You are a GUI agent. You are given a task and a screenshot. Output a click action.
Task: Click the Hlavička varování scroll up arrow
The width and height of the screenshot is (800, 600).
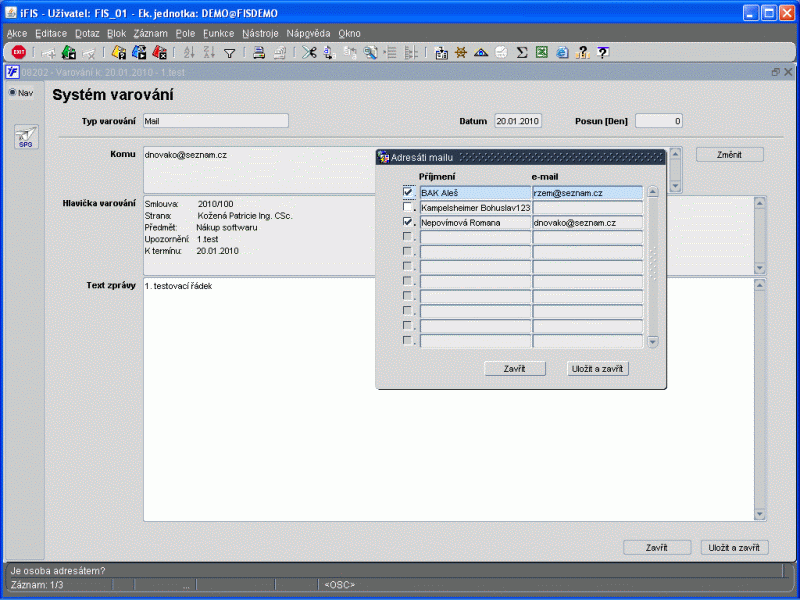tap(760, 203)
